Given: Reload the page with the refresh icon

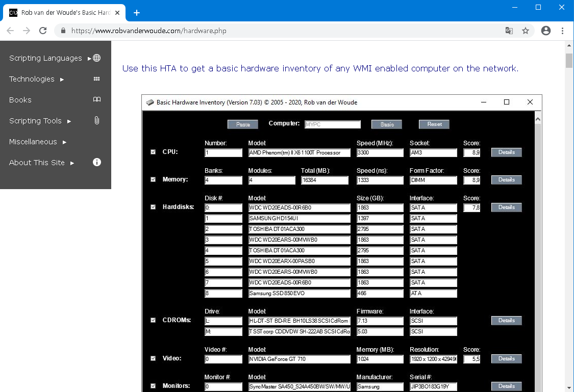Looking at the screenshot, I should click(x=43, y=31).
